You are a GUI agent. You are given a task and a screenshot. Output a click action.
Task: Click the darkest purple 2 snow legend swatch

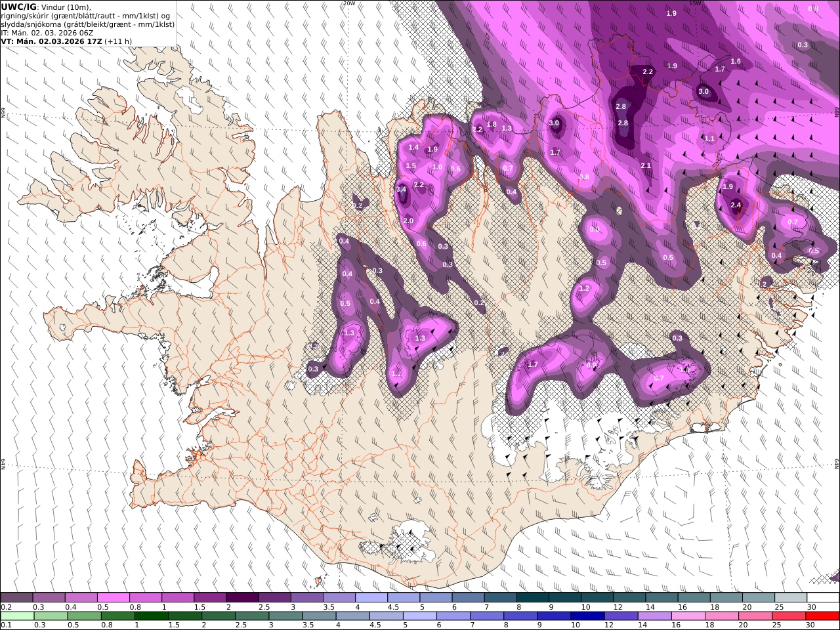(x=241, y=598)
